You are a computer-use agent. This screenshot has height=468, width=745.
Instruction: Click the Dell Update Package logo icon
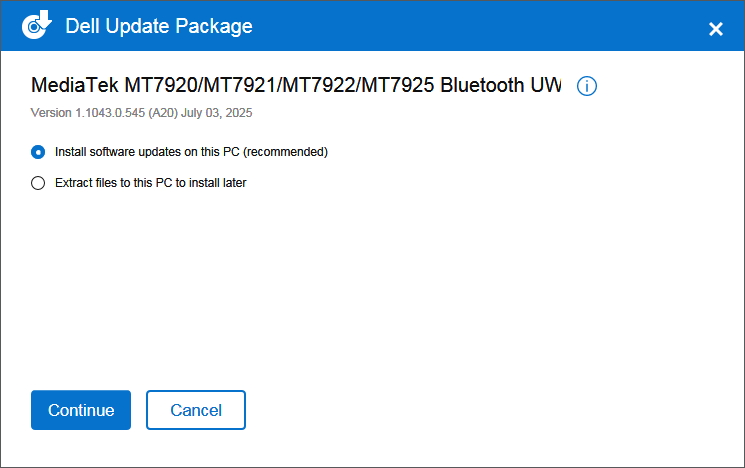coord(37,26)
